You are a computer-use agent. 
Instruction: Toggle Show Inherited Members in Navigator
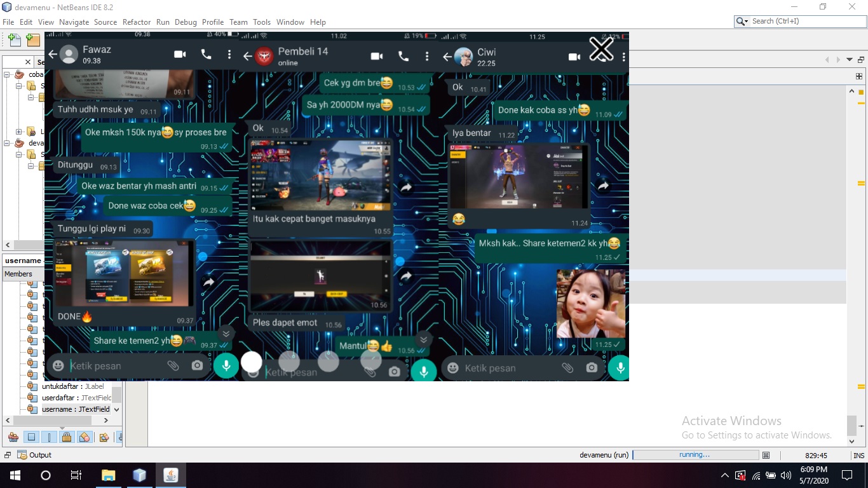(x=13, y=437)
